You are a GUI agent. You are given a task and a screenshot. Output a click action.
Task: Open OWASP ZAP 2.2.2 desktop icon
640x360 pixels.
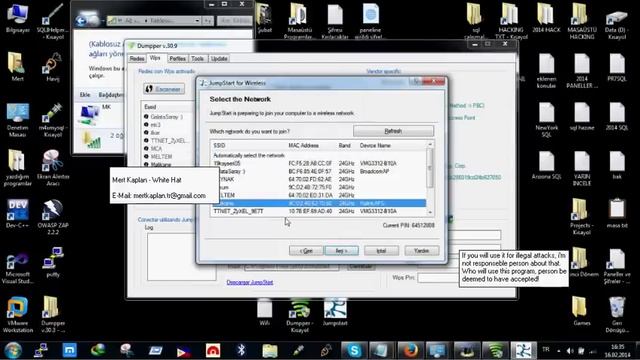point(53,216)
